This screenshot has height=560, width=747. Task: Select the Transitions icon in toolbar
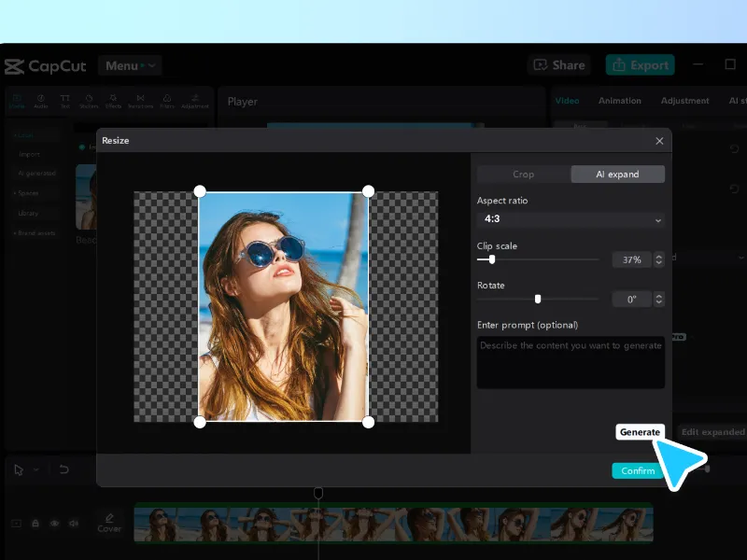pyautogui.click(x=140, y=100)
